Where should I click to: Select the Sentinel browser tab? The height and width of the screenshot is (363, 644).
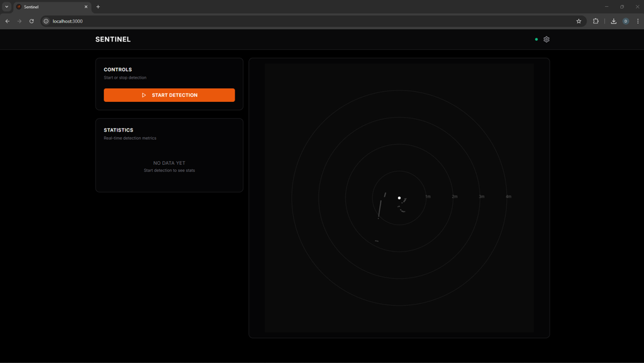[x=50, y=7]
